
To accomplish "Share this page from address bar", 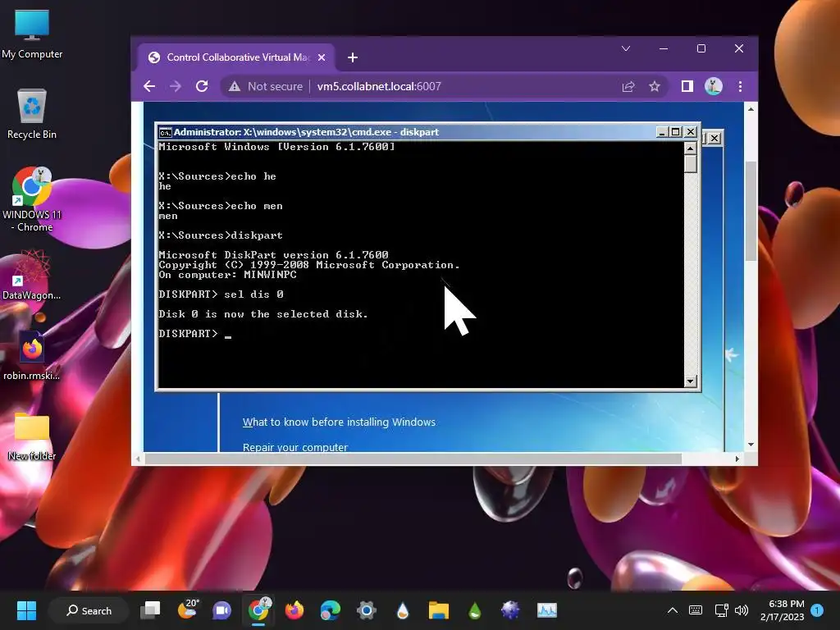I will 628,86.
